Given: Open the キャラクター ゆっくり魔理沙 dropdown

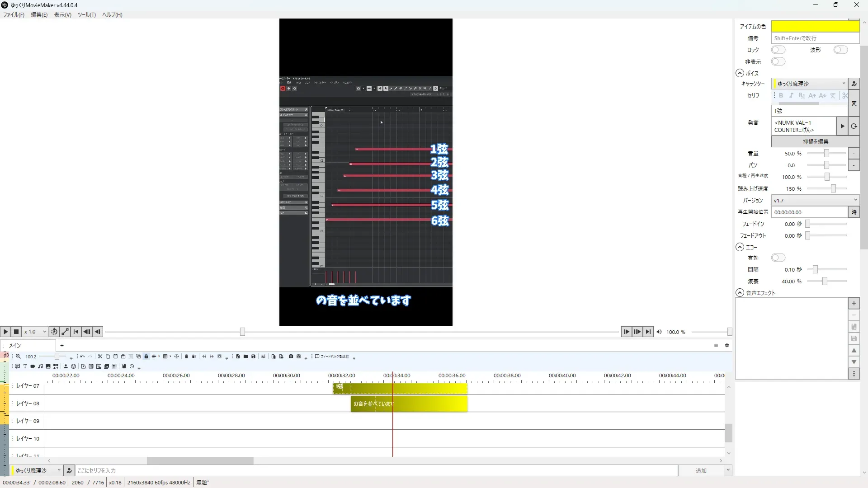Looking at the screenshot, I should click(809, 84).
